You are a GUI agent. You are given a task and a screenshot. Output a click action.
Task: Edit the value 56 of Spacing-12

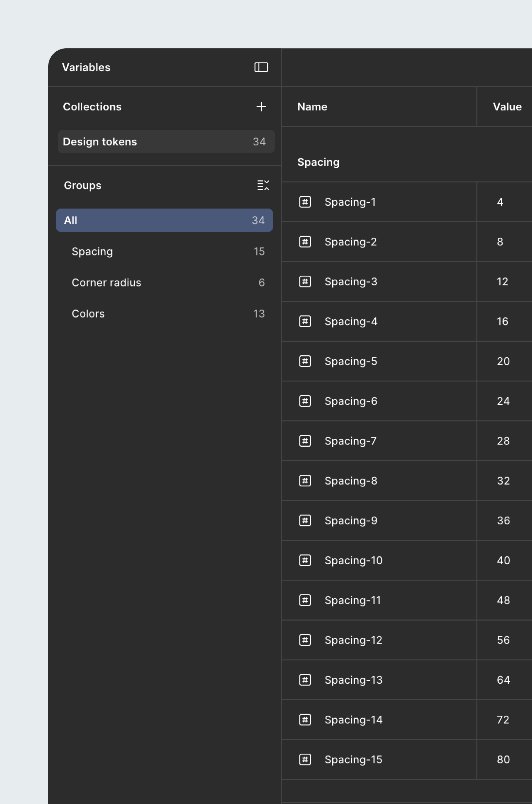[x=503, y=640]
